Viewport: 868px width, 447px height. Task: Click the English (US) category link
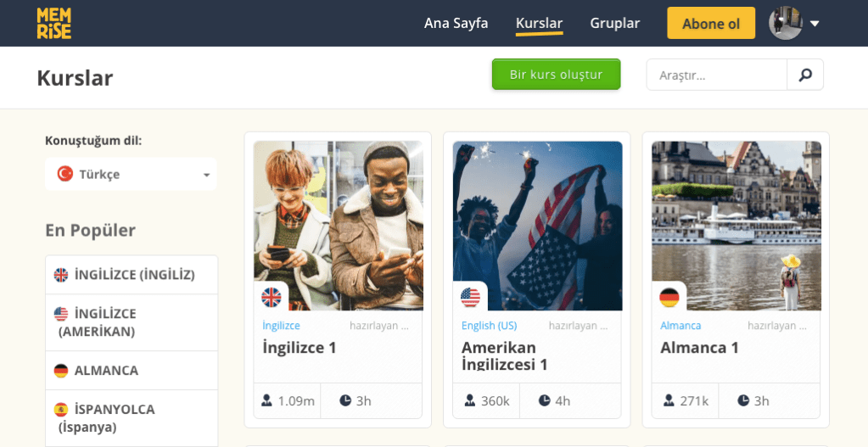(x=490, y=326)
